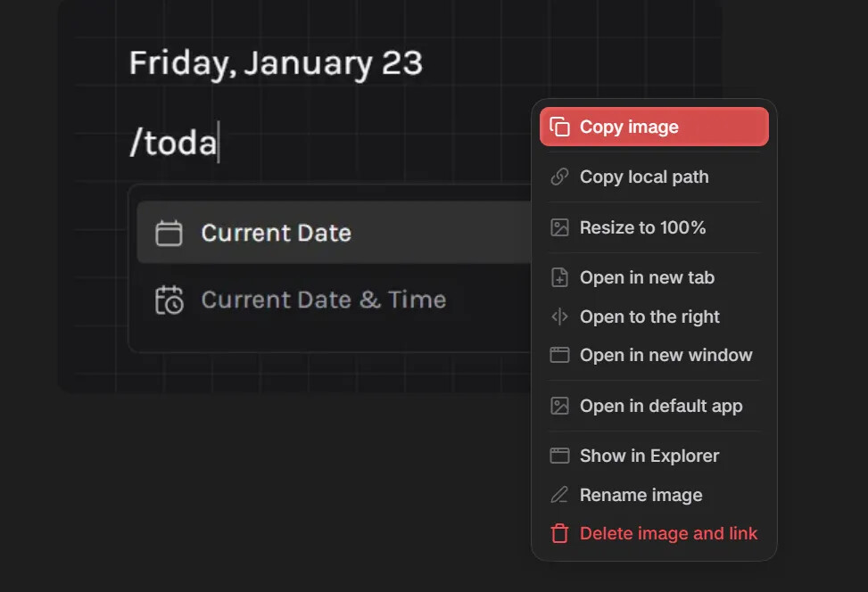Click the /toda text line
Viewport: 868px width, 592px height.
[x=173, y=143]
